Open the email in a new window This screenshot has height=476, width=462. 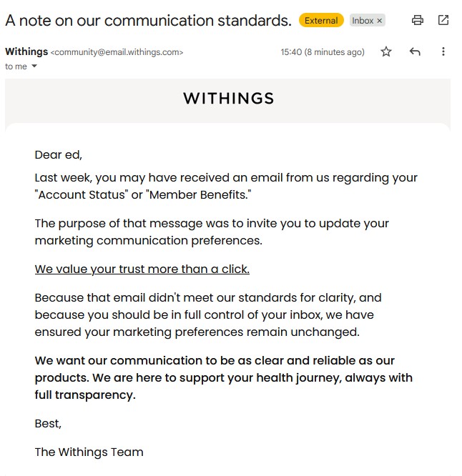coord(443,21)
